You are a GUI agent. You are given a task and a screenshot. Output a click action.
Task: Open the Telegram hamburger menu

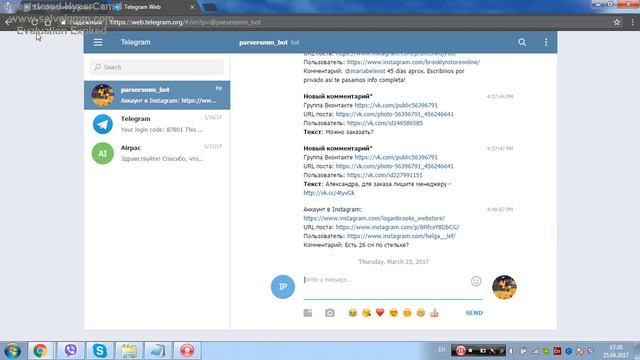(x=98, y=42)
